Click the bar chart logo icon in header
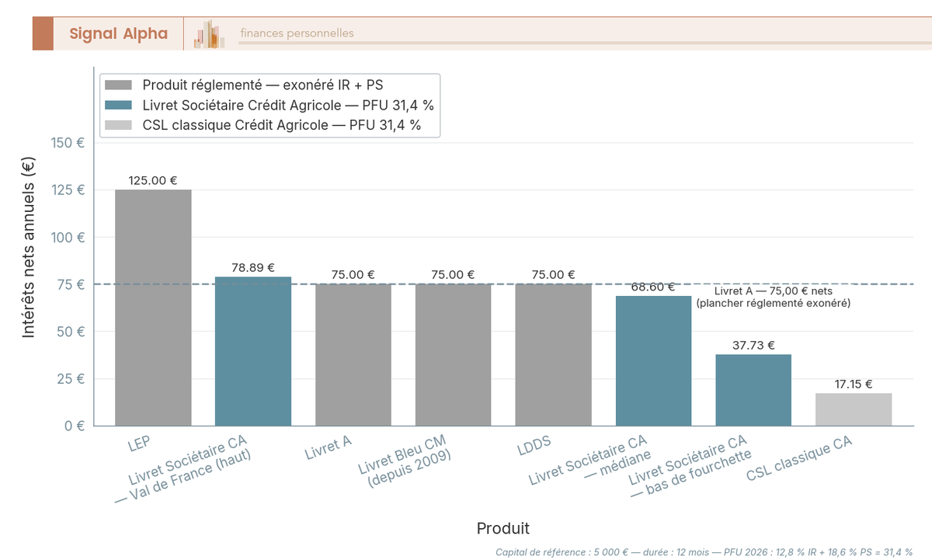Screen dimensions: 932x560 [x=210, y=34]
